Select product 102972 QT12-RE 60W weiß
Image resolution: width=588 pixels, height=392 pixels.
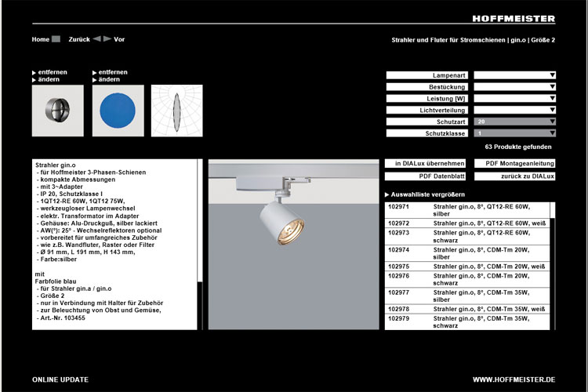467,223
